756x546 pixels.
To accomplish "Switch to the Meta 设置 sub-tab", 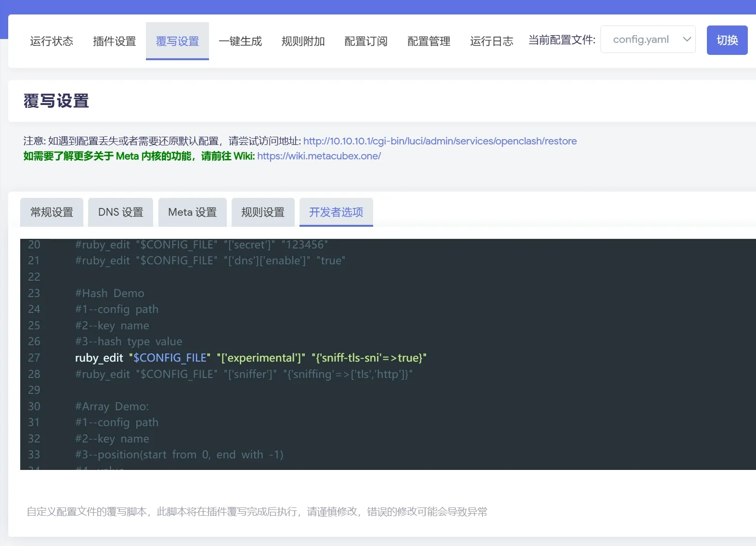I will (192, 212).
